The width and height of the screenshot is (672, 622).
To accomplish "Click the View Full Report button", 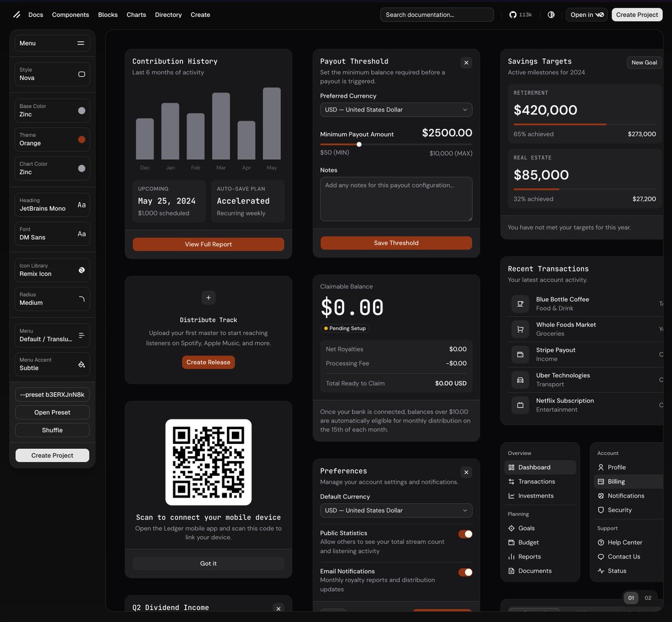I will click(x=208, y=244).
